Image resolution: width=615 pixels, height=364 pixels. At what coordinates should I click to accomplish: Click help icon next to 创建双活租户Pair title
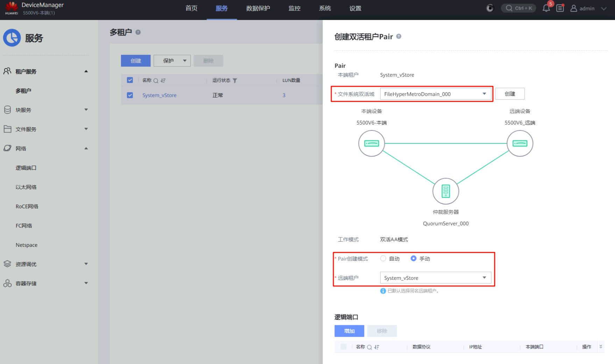(398, 36)
